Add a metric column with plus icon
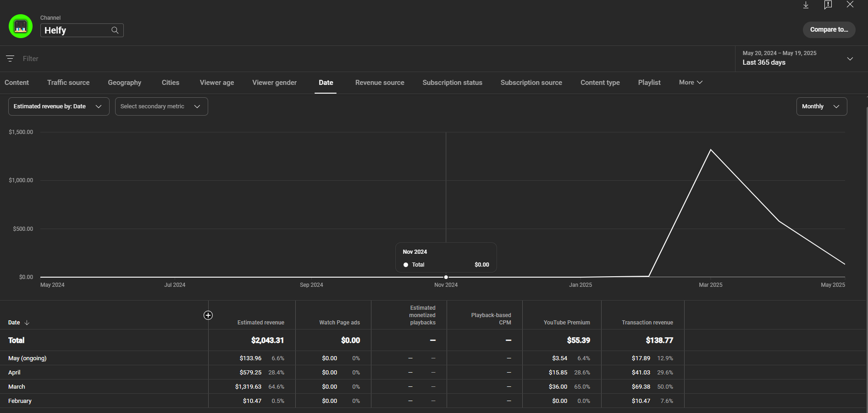The image size is (868, 413). (208, 315)
